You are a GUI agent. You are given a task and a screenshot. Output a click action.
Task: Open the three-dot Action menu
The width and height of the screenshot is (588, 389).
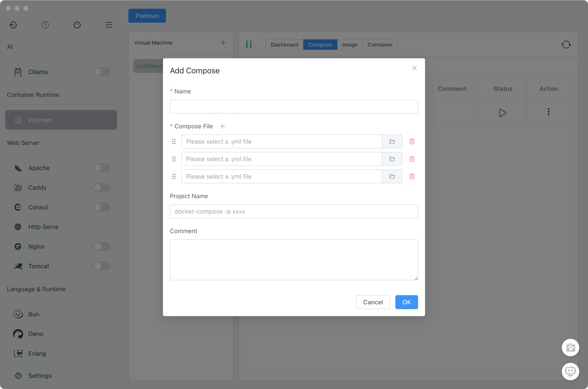[549, 112]
